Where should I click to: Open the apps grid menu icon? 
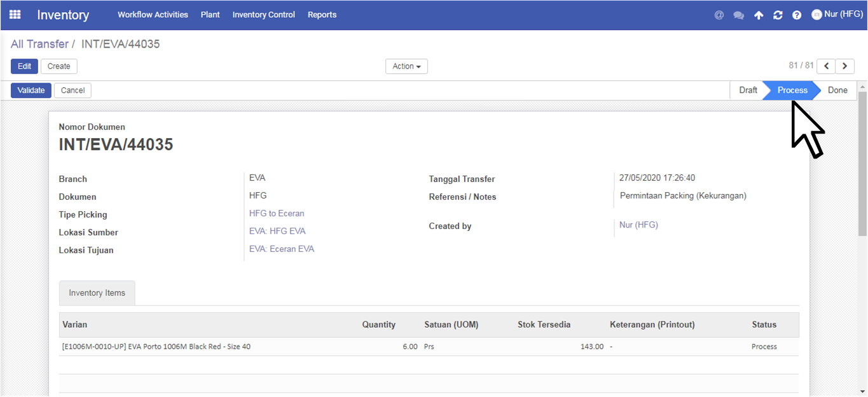(x=15, y=15)
